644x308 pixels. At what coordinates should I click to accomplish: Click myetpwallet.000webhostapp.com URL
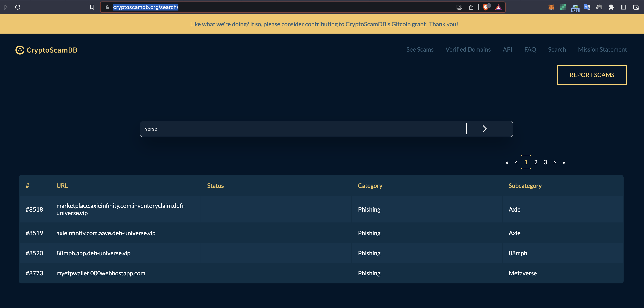coord(101,273)
